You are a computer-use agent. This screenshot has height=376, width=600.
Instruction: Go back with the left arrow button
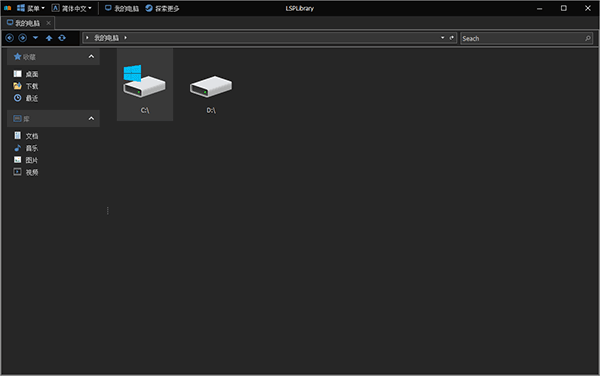pos(10,38)
